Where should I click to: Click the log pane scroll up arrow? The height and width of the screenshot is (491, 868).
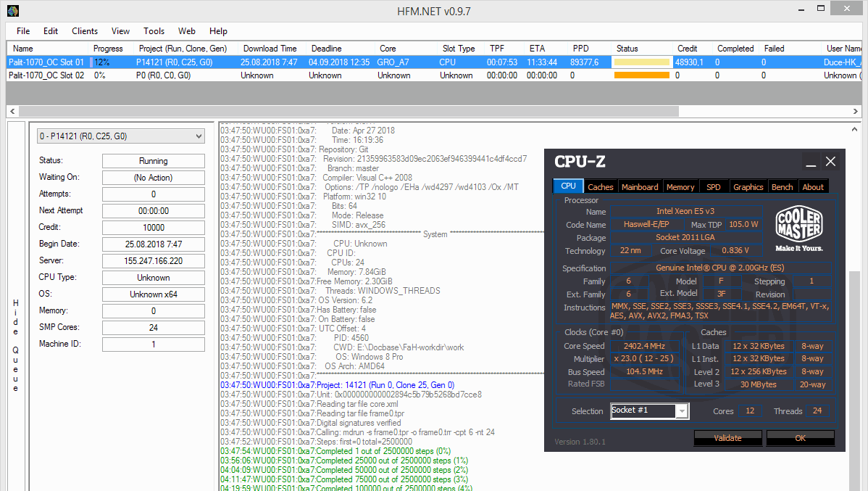pyautogui.click(x=855, y=129)
